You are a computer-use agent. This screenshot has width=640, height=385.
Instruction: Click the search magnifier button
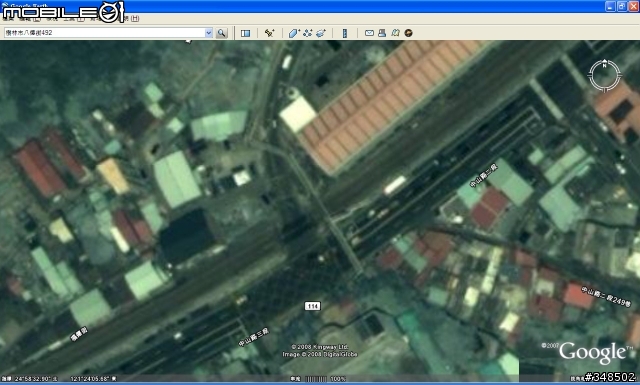[x=222, y=33]
